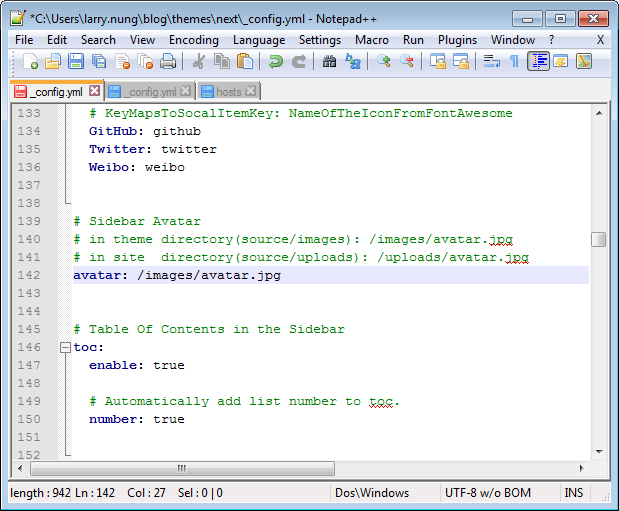Click the horizontal scrollbar right arrow
This screenshot has width=619, height=511.
click(582, 468)
